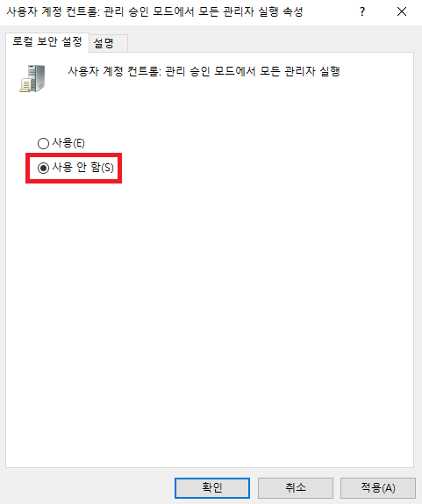Click the empty circle of 사용 option
The image size is (422, 504).
[x=43, y=143]
